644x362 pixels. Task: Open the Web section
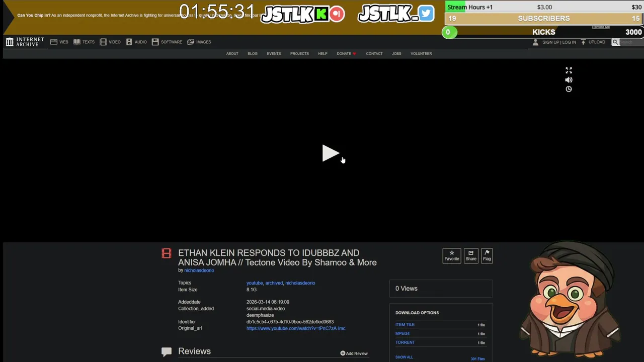[x=59, y=42]
